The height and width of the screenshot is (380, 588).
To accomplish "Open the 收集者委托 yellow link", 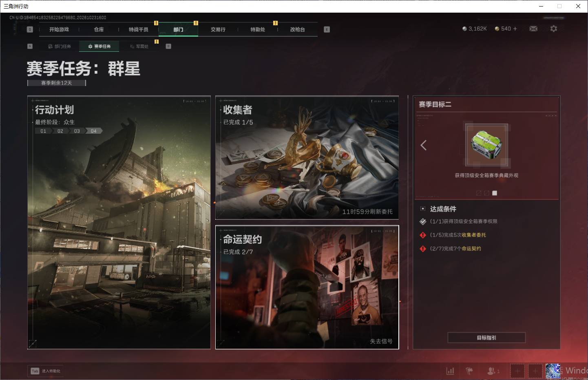I will point(474,235).
